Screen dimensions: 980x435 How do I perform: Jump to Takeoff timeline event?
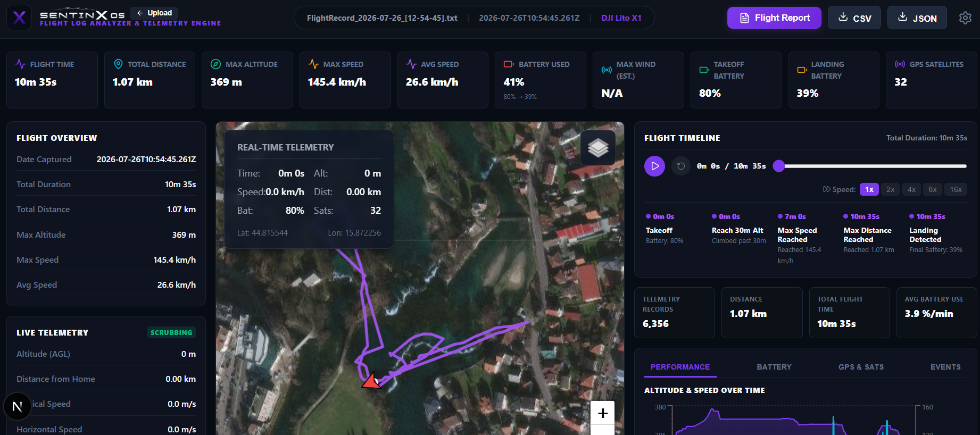665,229
